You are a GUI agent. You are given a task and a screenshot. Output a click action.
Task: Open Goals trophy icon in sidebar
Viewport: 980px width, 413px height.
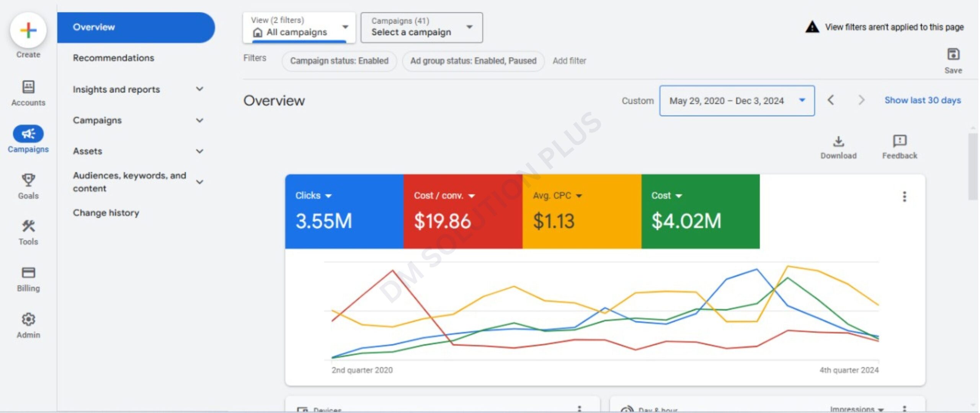28,180
